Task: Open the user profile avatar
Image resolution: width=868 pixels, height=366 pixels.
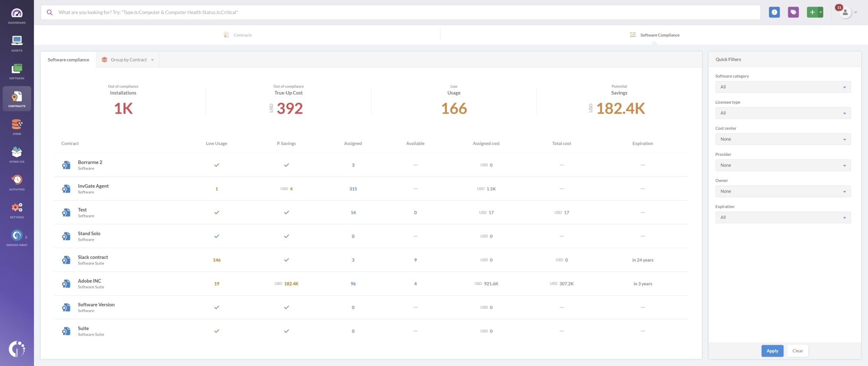Action: (845, 13)
